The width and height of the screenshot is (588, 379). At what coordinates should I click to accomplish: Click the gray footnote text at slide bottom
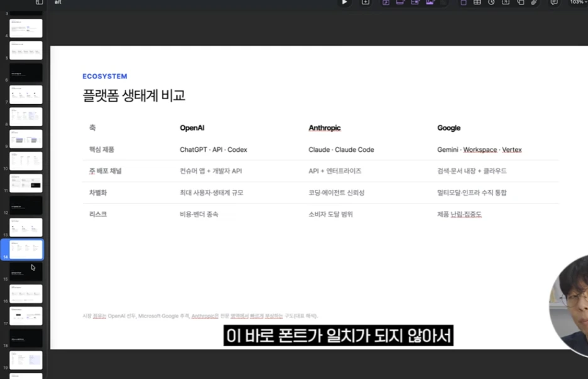(200, 316)
